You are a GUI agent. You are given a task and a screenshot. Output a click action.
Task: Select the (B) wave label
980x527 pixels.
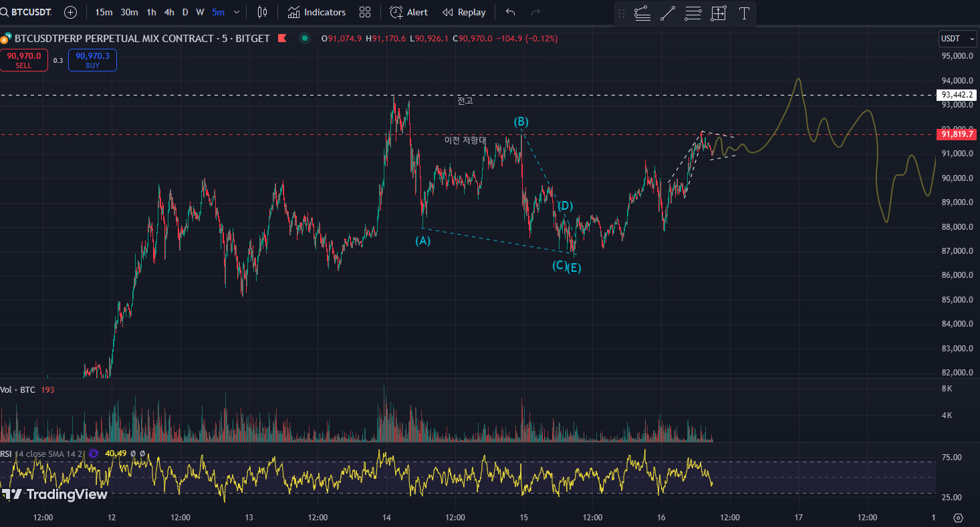(521, 122)
